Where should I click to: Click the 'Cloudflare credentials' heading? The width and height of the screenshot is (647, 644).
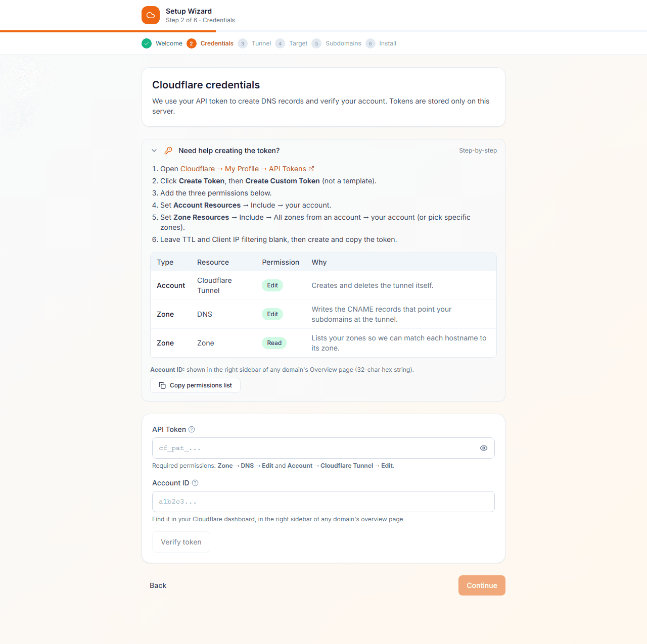click(x=206, y=85)
